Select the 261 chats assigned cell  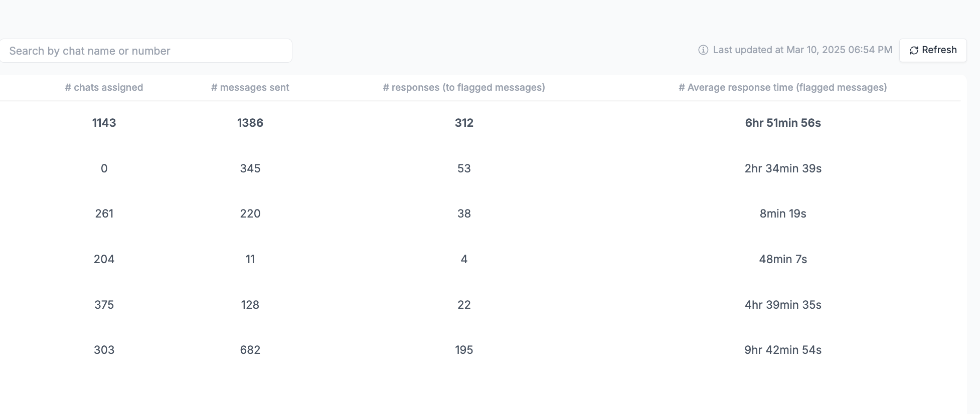tap(104, 214)
